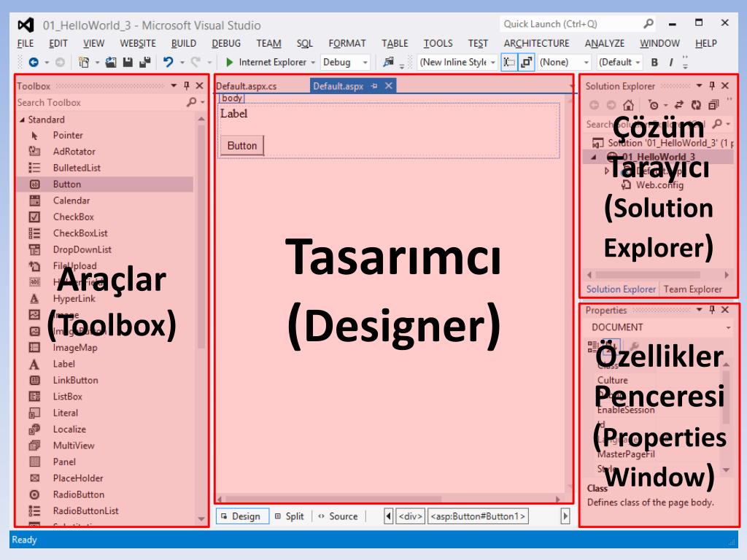Click the Refresh icon in Solution Explorer
The width and height of the screenshot is (747, 560).
click(696, 105)
